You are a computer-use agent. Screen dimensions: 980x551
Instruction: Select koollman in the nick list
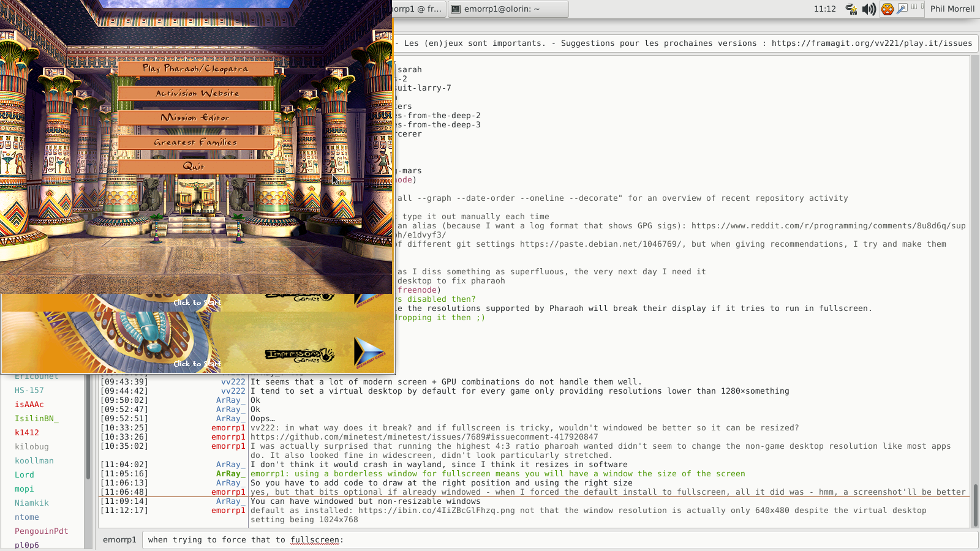34,461
